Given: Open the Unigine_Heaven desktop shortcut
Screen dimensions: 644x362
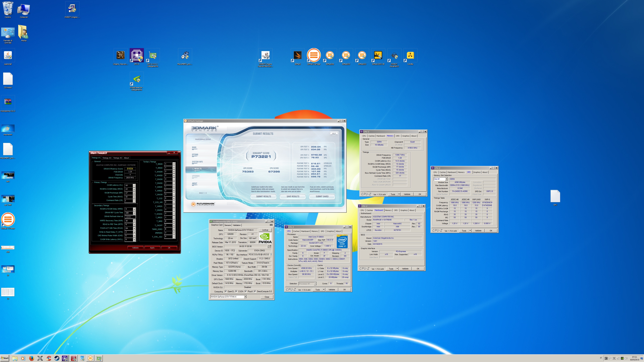Looking at the screenshot, I should coord(121,57).
